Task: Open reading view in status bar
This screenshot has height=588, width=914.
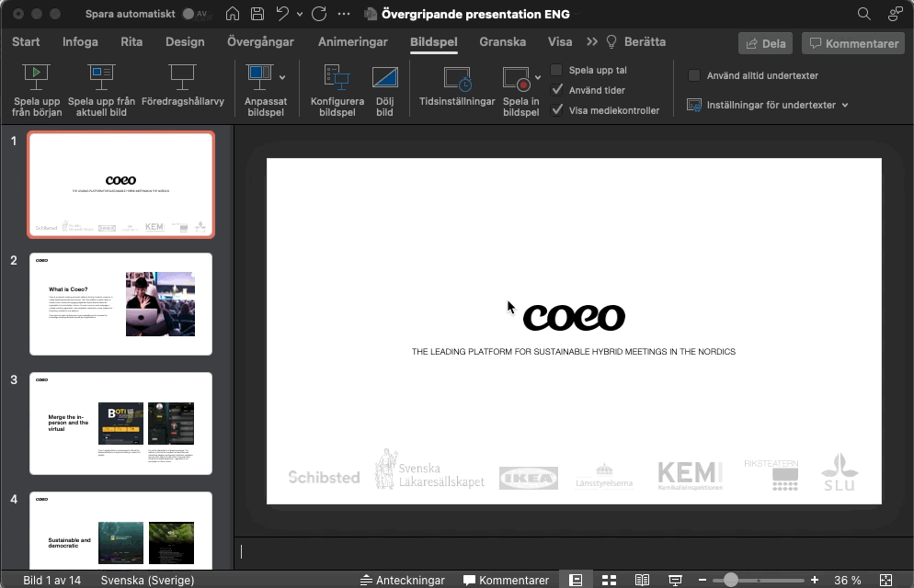Action: [x=642, y=580]
